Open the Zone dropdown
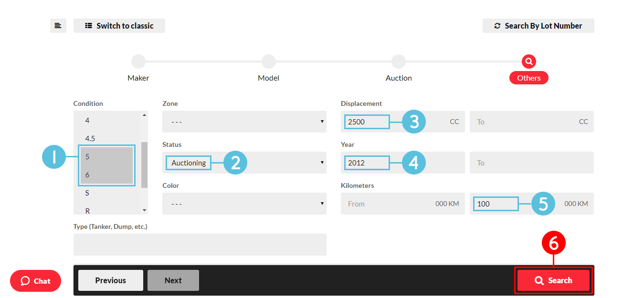The height and width of the screenshot is (298, 644). click(244, 122)
